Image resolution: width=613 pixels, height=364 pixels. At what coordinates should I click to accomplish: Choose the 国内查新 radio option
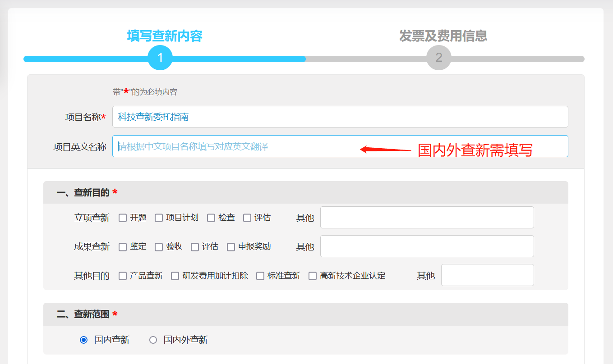[83, 340]
